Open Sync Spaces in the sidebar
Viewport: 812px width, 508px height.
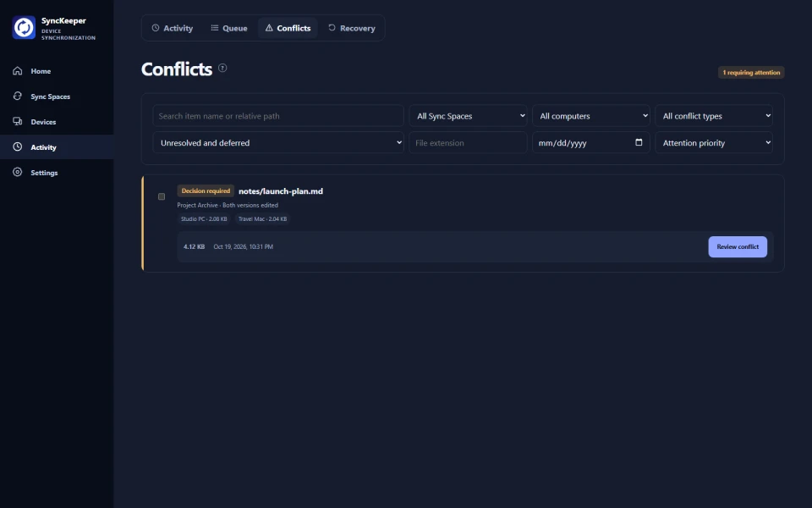coord(57,96)
